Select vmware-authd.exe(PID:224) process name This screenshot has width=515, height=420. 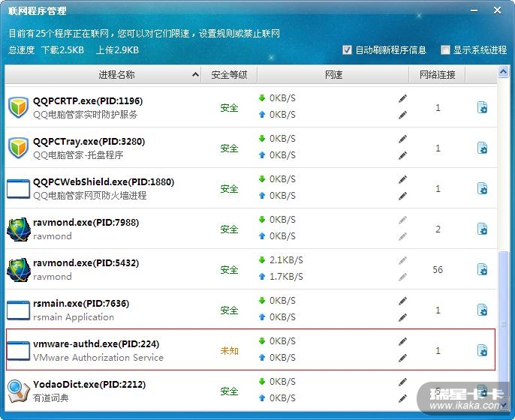pos(96,343)
